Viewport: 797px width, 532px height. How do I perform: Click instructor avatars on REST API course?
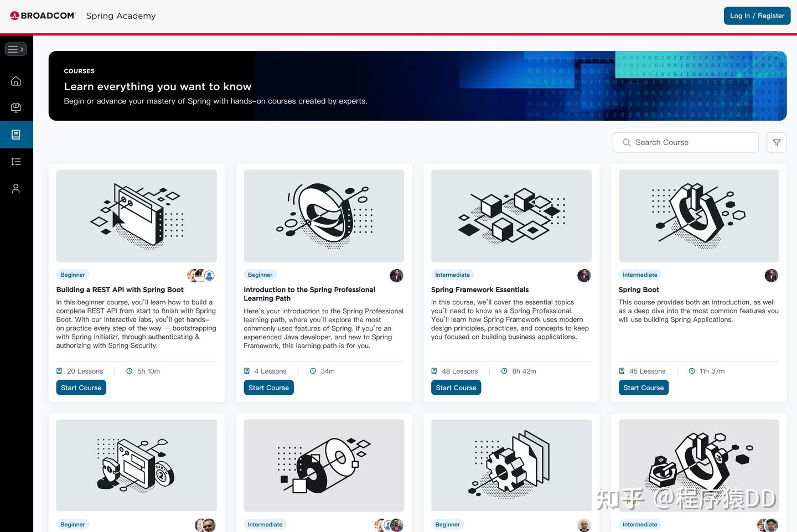point(201,275)
